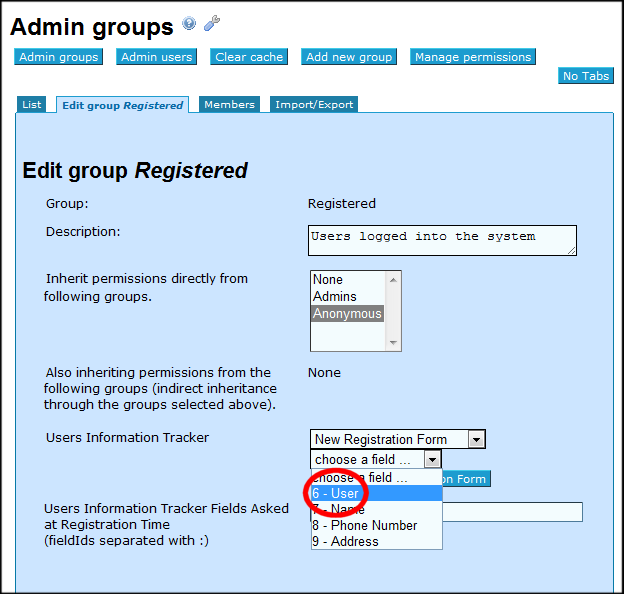Click inherit groups list scrollbar down arrow
The height and width of the screenshot is (594, 624).
pos(394,344)
